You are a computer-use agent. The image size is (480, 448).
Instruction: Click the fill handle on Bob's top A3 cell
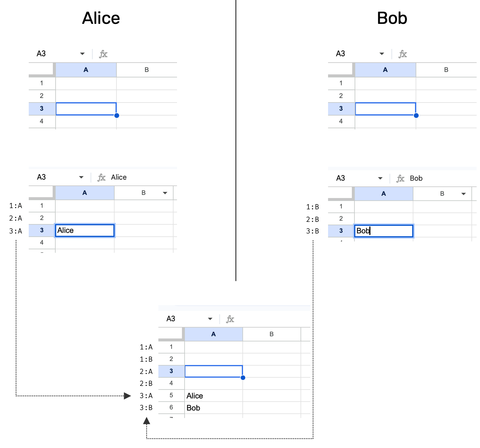tap(416, 115)
